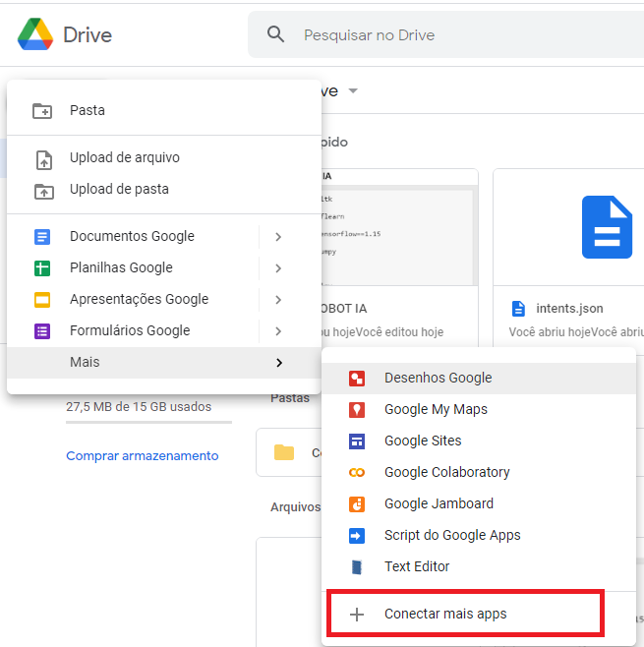Image resolution: width=644 pixels, height=647 pixels.
Task: Open the requirements text file thumbnail
Action: [x=398, y=234]
